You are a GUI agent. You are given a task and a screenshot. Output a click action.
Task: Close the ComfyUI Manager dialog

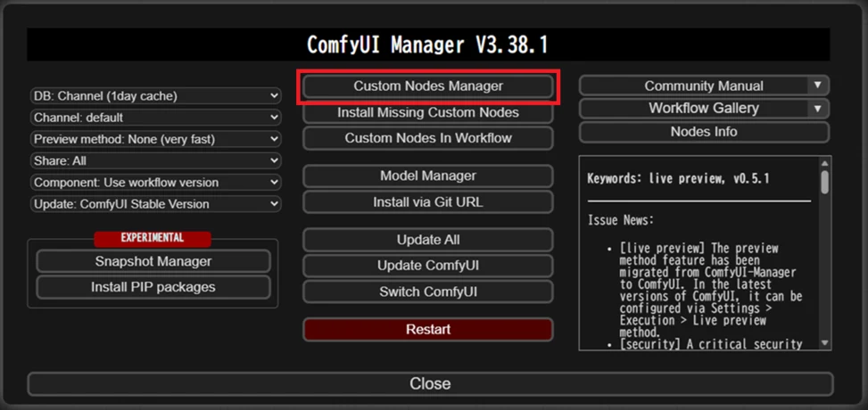[430, 384]
